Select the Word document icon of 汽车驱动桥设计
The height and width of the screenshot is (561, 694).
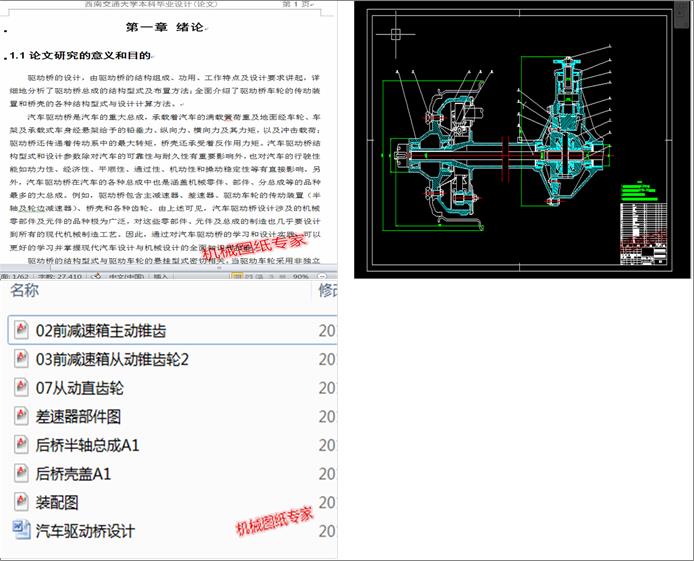point(21,530)
